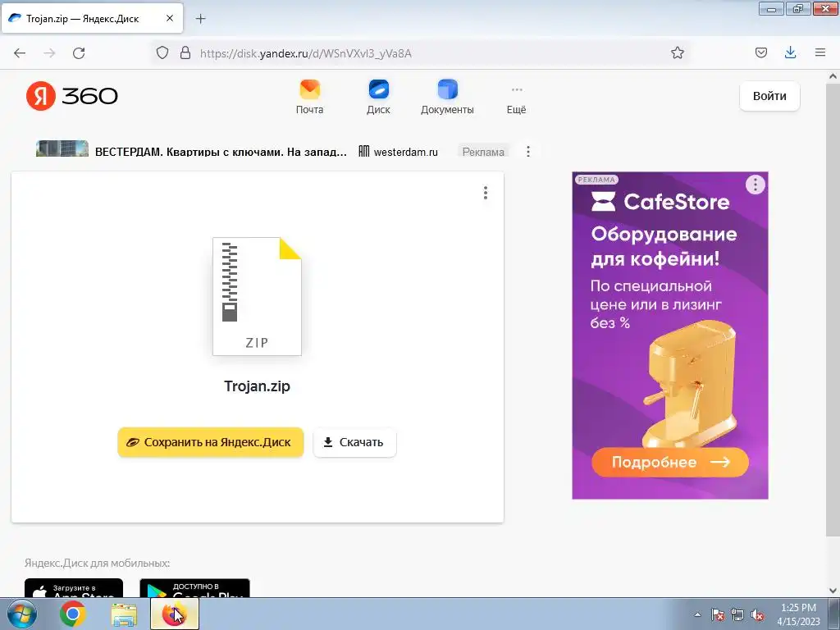Click the page scrollbar up arrow
The height and width of the screenshot is (630, 840).
[833, 76]
